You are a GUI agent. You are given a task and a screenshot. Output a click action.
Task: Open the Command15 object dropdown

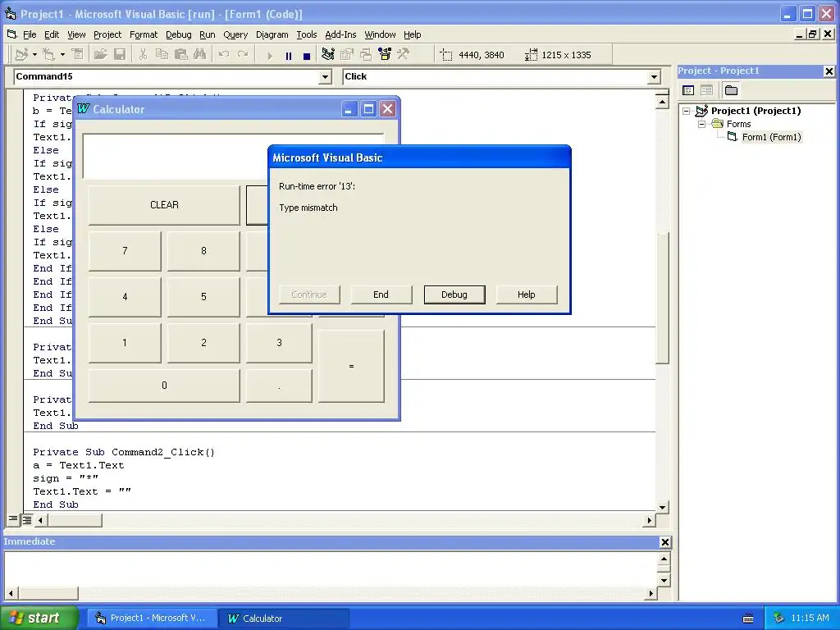coord(325,77)
